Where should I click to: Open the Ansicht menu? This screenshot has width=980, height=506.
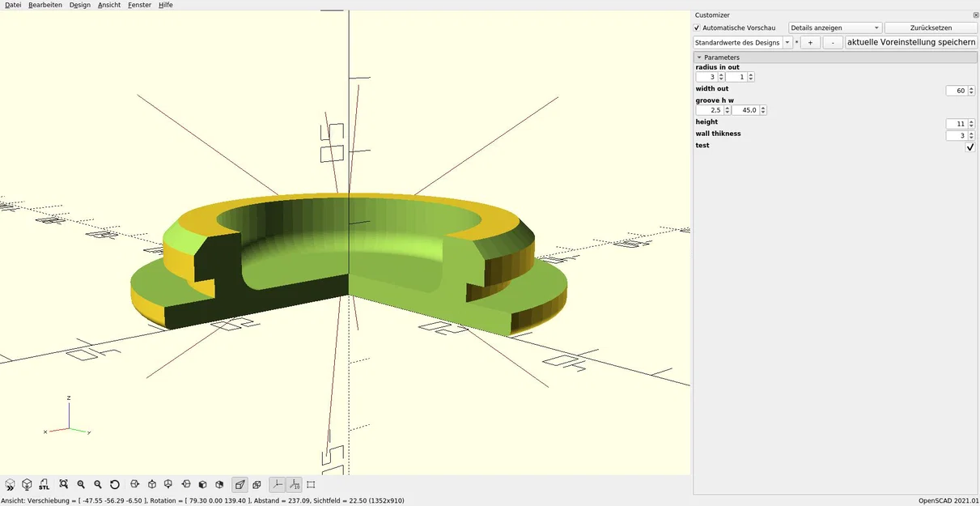coord(109,5)
